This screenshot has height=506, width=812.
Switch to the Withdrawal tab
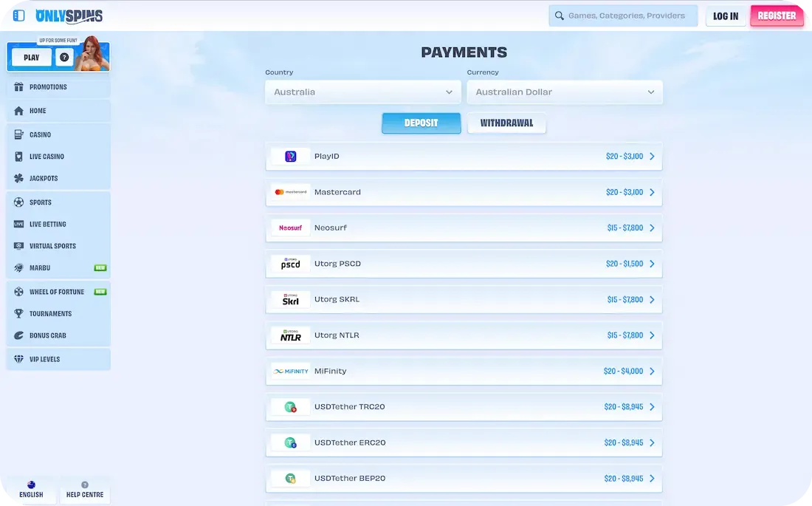506,123
